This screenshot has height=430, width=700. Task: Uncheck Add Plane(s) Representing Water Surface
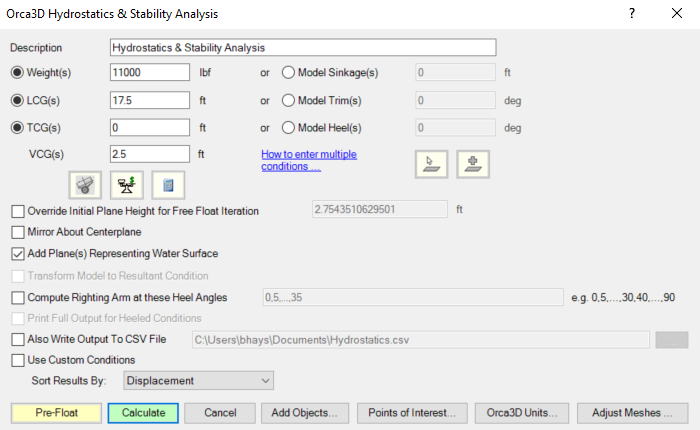pos(18,254)
